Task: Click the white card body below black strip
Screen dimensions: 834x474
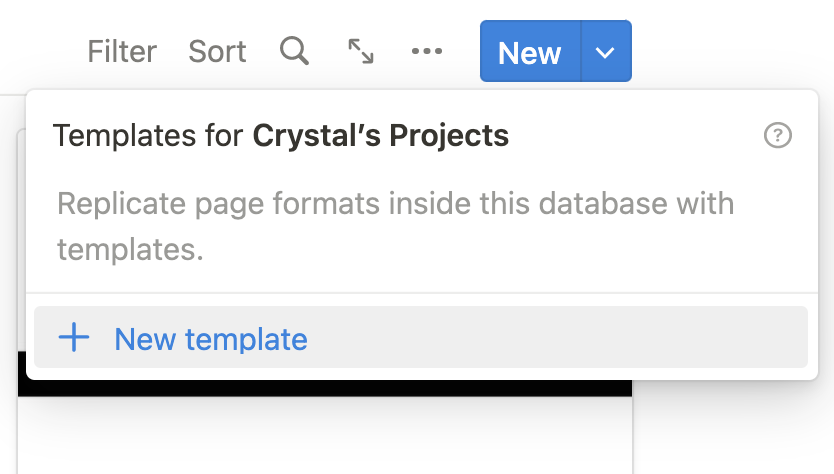Action: click(325, 435)
